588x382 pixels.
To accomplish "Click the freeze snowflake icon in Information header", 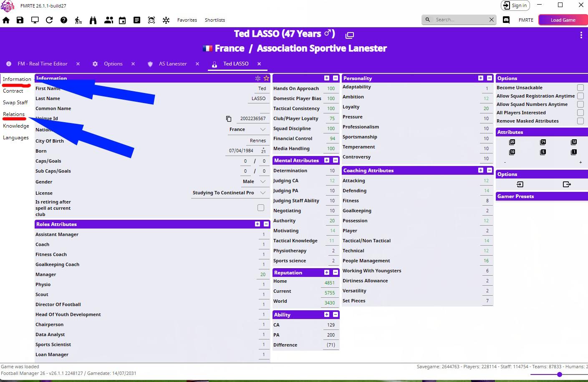I will [x=258, y=78].
